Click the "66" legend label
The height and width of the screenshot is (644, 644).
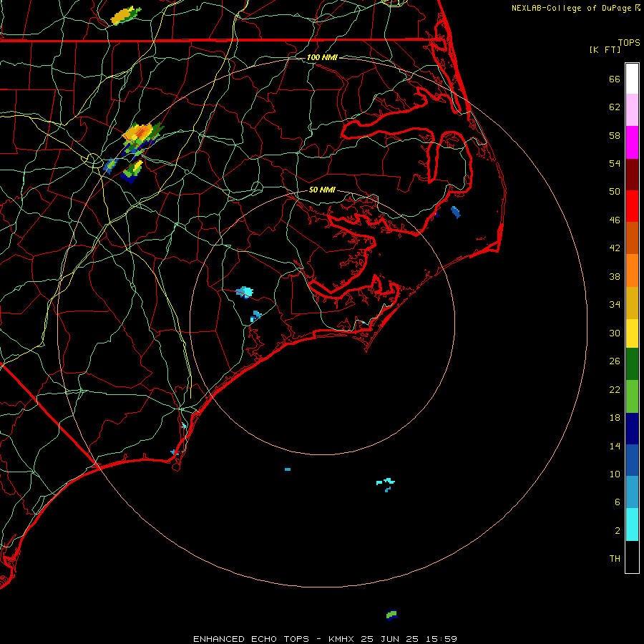click(615, 79)
